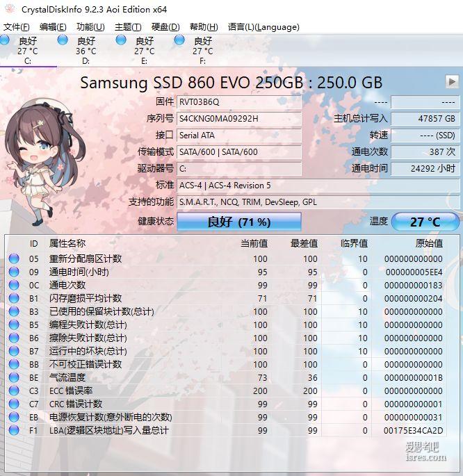The width and height of the screenshot is (463, 476).
Task: Open the 语言(L)(Language) menu
Action: pos(263,27)
